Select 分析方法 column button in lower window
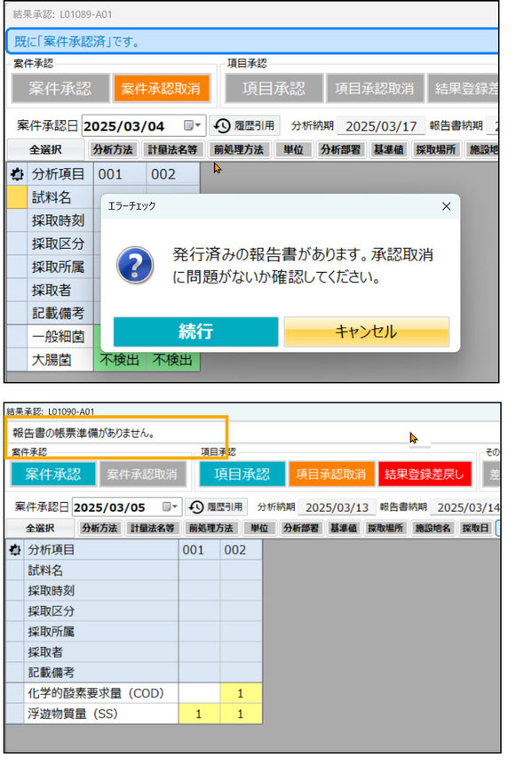 (99, 528)
